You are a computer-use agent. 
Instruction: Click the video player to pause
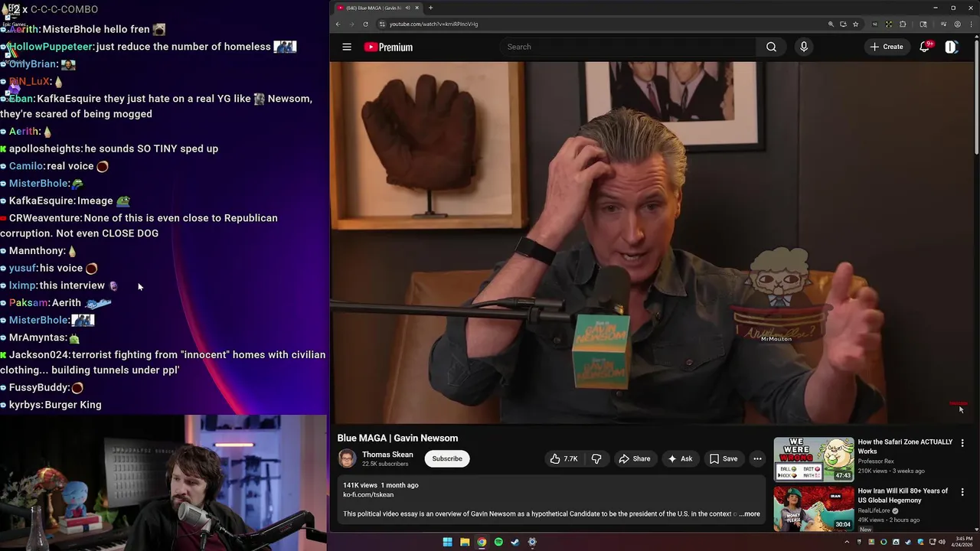coord(652,243)
